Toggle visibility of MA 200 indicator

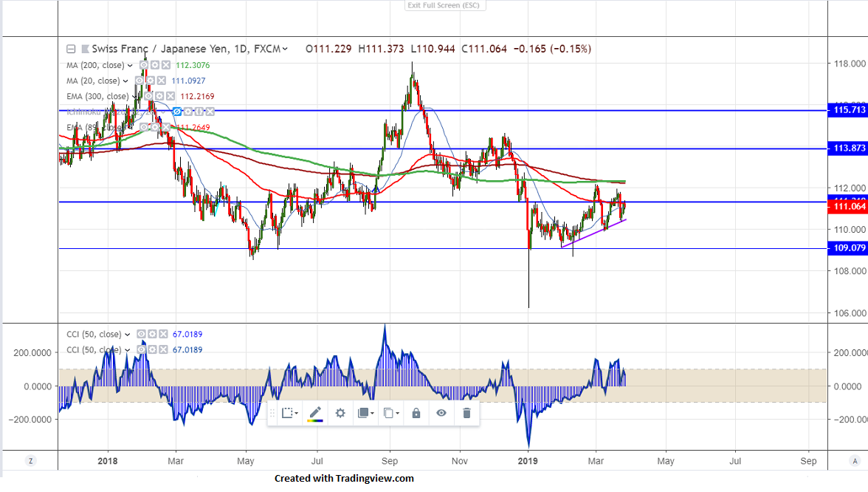tap(144, 65)
